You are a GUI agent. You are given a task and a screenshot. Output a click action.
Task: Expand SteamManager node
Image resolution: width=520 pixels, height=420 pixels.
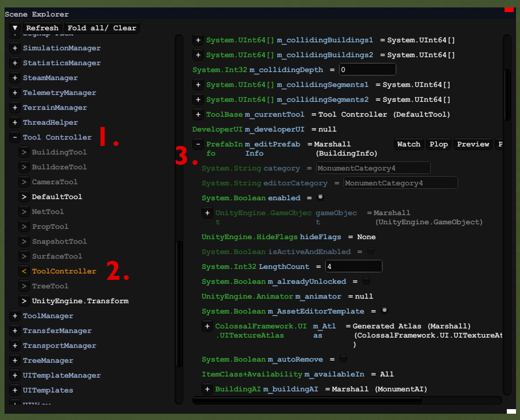coord(14,78)
